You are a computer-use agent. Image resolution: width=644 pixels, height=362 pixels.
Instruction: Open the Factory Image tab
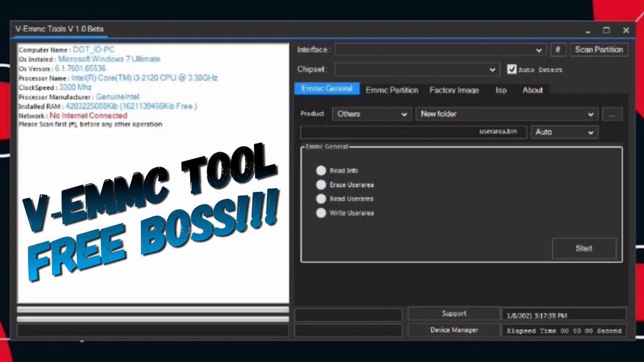454,90
